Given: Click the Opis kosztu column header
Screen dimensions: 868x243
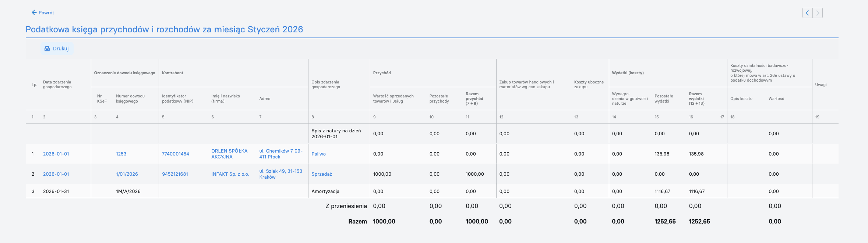Looking at the screenshot, I should 741,99.
